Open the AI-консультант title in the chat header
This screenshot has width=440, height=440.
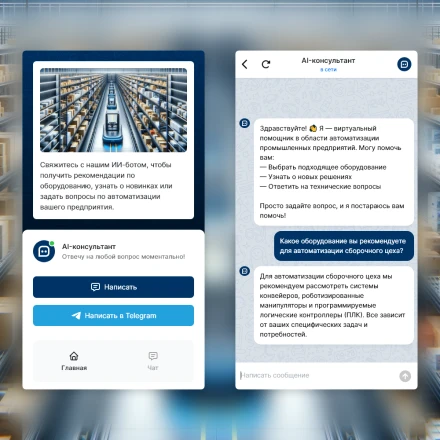[328, 61]
